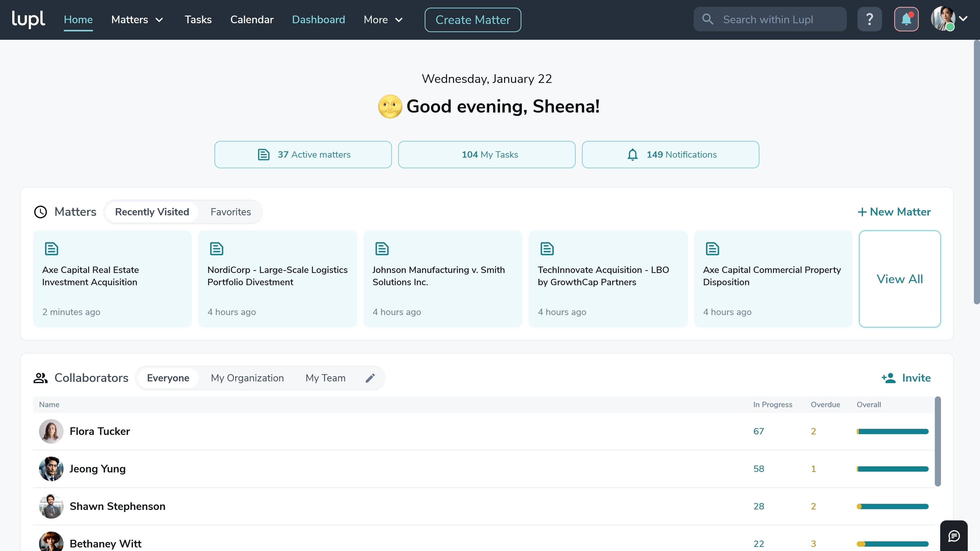Click Flora Tucker's avatar

point(51,431)
